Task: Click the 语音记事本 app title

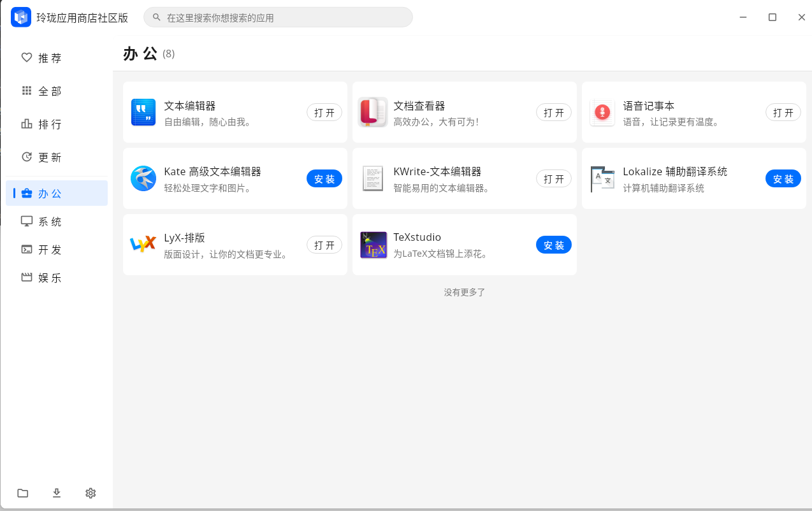Action: pyautogui.click(x=649, y=106)
